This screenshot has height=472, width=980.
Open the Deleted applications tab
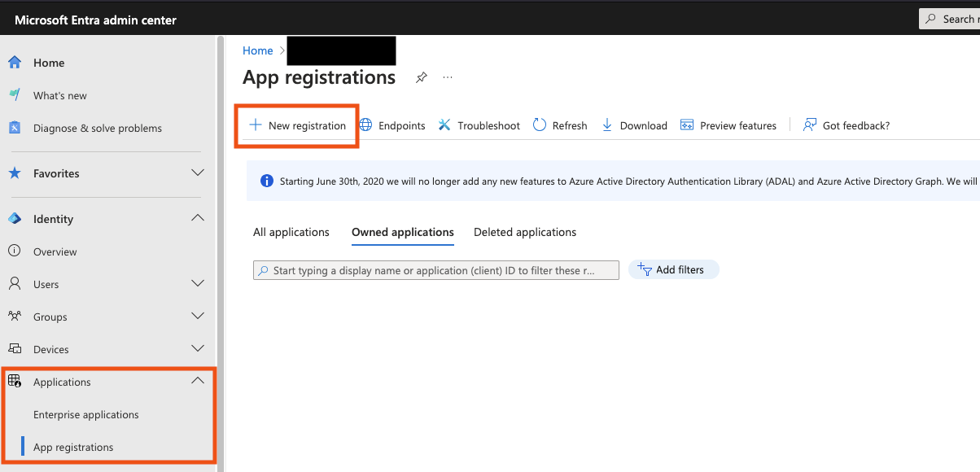coord(524,232)
